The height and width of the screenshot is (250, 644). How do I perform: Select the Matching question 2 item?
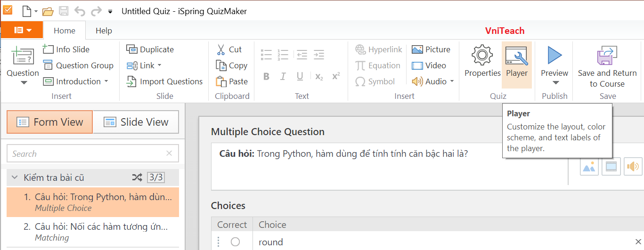pos(93,232)
